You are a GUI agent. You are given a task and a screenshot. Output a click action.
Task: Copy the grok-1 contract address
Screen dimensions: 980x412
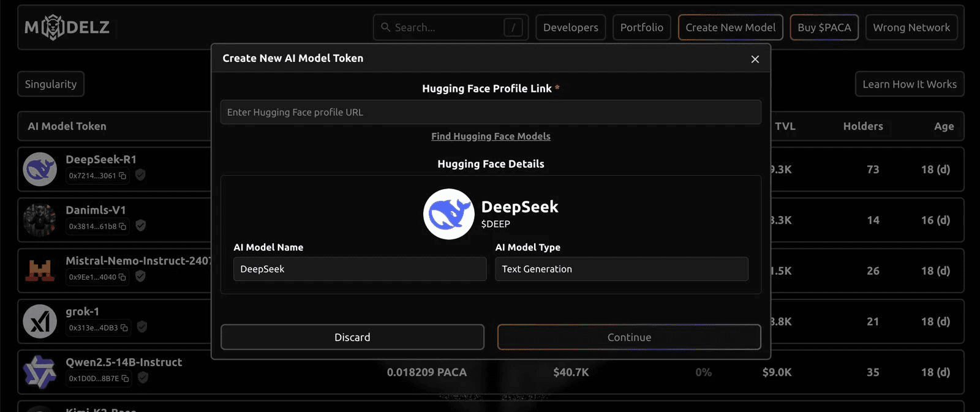(x=124, y=328)
